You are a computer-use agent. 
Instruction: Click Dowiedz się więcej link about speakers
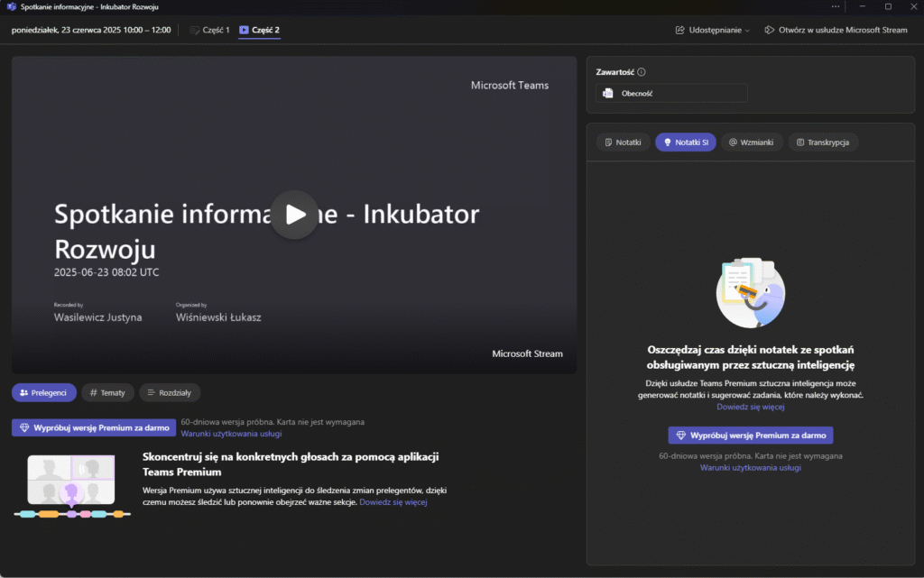393,502
